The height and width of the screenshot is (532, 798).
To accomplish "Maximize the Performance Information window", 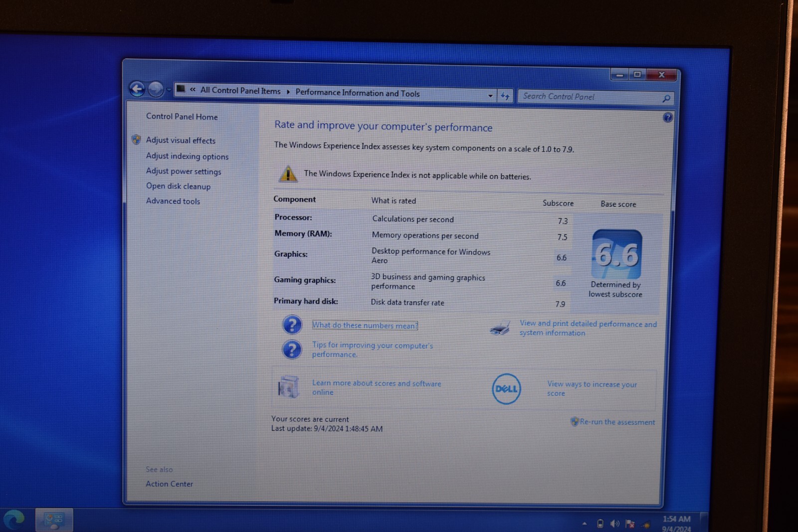I will pos(637,74).
